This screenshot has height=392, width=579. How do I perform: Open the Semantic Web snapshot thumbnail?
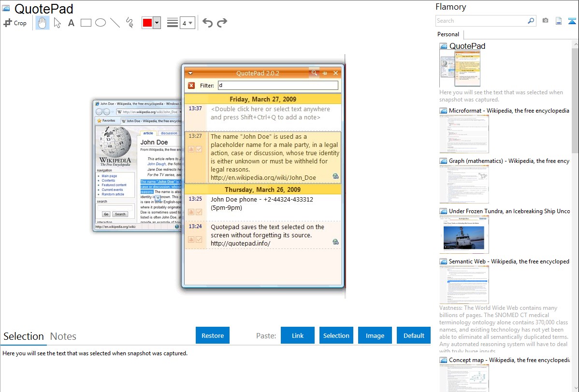coord(464,285)
